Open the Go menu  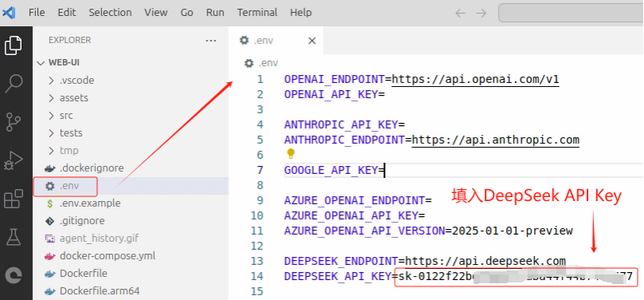(x=187, y=13)
